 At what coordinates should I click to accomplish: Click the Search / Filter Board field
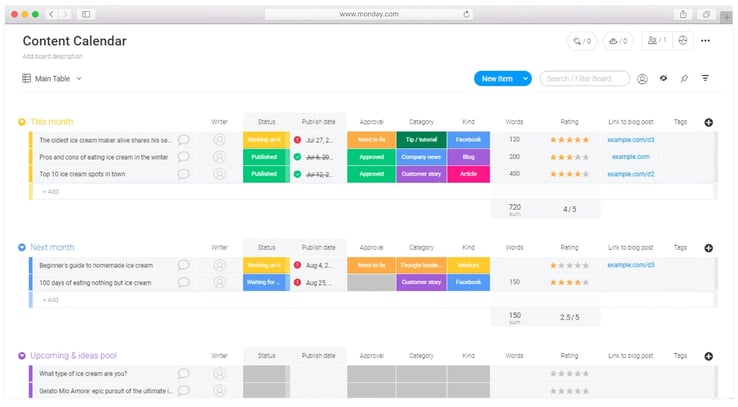click(585, 78)
